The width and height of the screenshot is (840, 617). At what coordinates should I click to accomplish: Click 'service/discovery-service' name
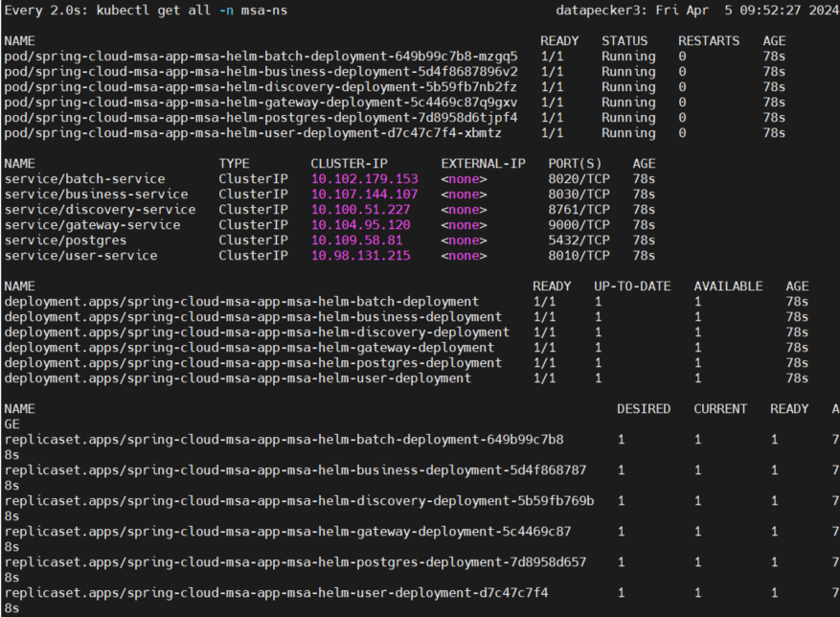click(x=101, y=210)
